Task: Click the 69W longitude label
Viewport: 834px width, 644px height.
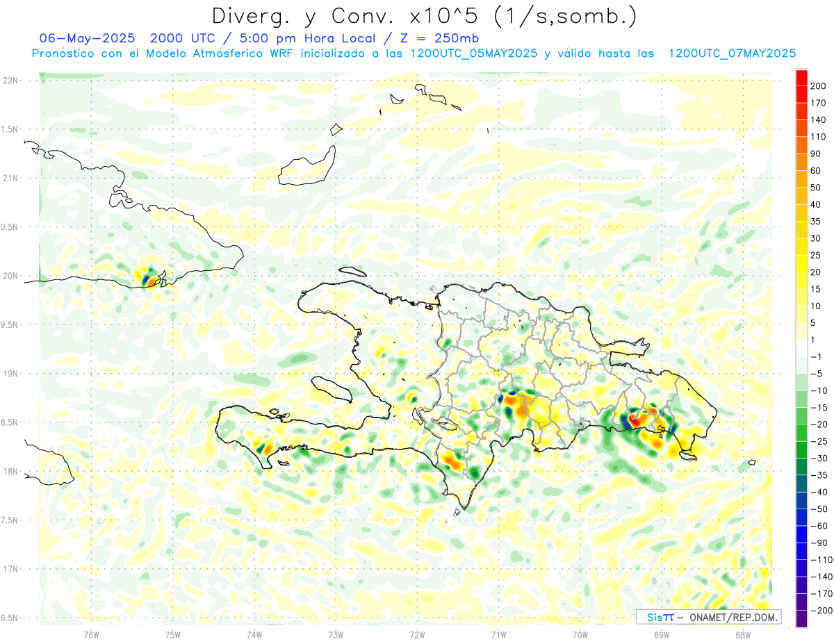Action: pyautogui.click(x=662, y=634)
